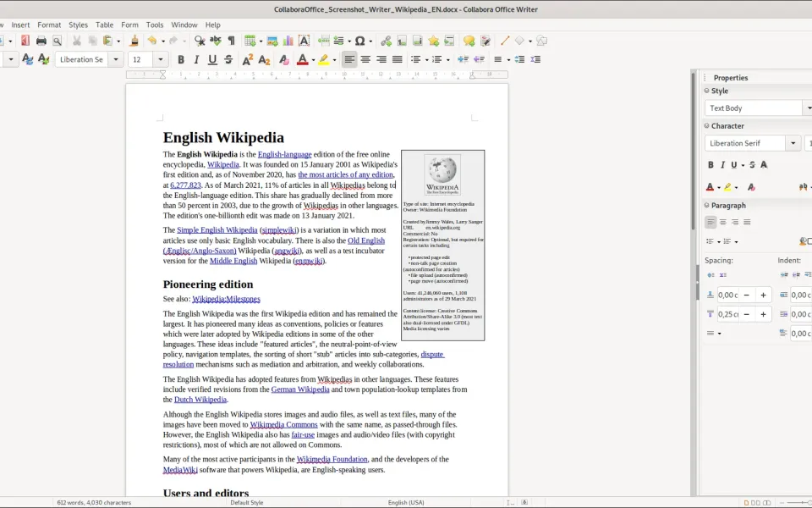Screen dimensions: 812x508
Task: Click the English-language hyperlink in document
Action: (285, 154)
